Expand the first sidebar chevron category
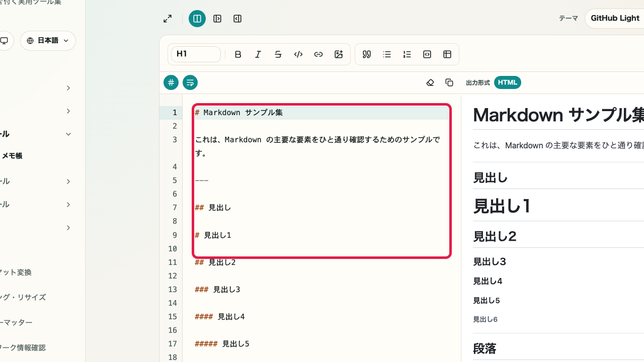Viewport: 644px width, 362px height. [68, 88]
